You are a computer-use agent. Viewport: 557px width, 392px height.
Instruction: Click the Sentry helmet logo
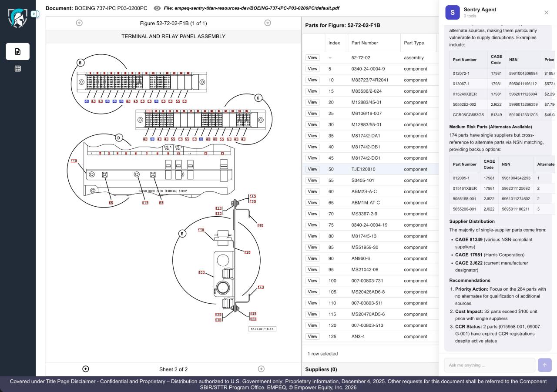click(18, 18)
